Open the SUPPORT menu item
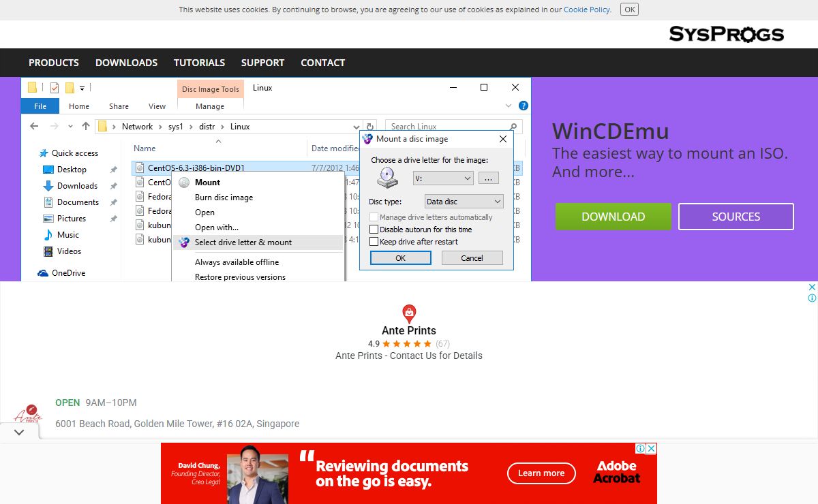Image resolution: width=818 pixels, height=504 pixels. coord(262,63)
